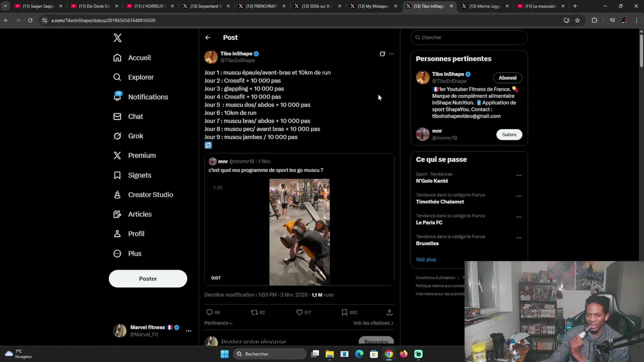644x362 pixels.
Task: Open options for N'Golo Kanté trend
Action: pos(519,175)
